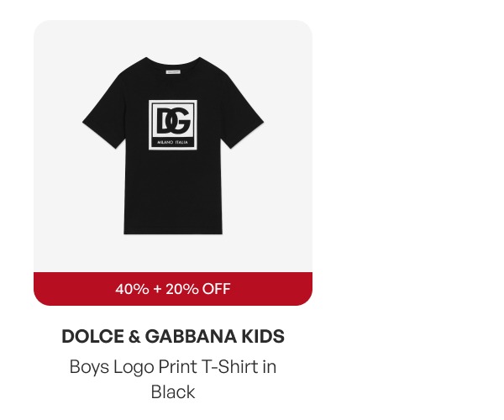Click 'OFF' in the red discount strip

pyautogui.click(x=216, y=289)
